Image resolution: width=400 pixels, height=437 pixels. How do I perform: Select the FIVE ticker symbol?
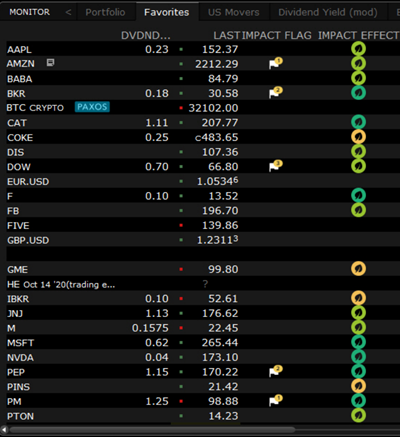click(x=18, y=226)
